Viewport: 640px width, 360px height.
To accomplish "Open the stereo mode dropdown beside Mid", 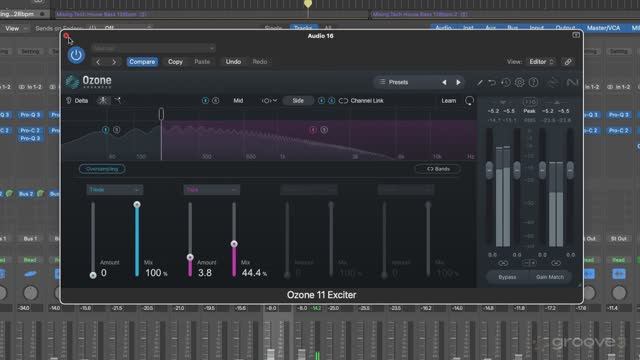I will [269, 100].
